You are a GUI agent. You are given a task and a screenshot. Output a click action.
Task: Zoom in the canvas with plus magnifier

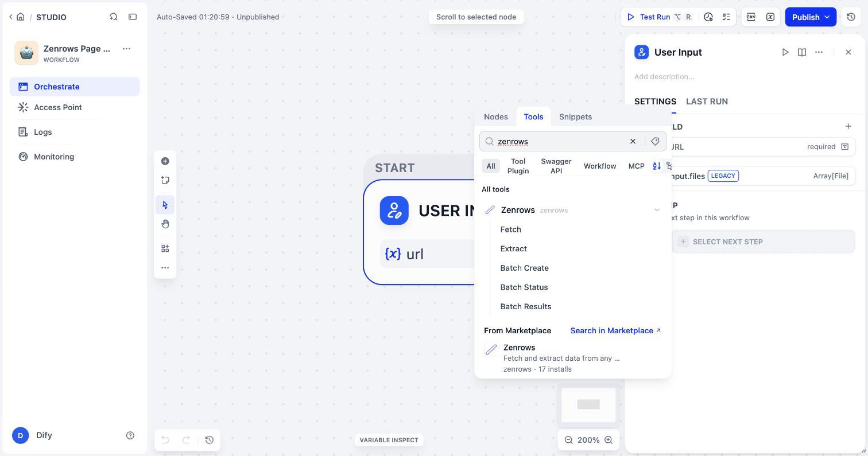pyautogui.click(x=609, y=440)
